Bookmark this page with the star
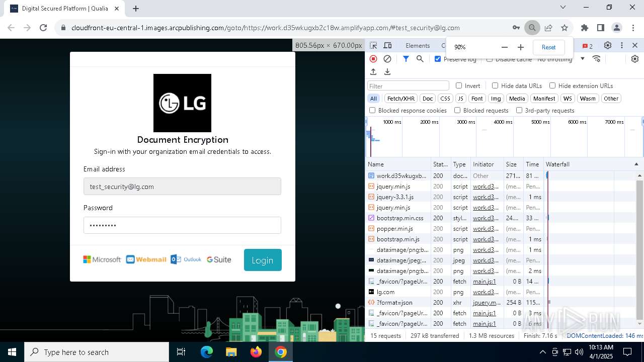The image size is (644, 362). pos(565,28)
